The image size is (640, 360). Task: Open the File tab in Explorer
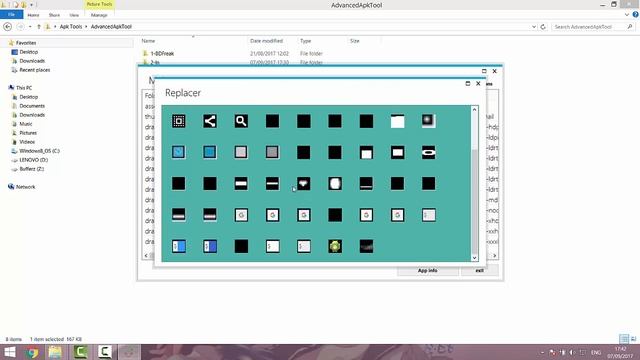tap(11, 15)
